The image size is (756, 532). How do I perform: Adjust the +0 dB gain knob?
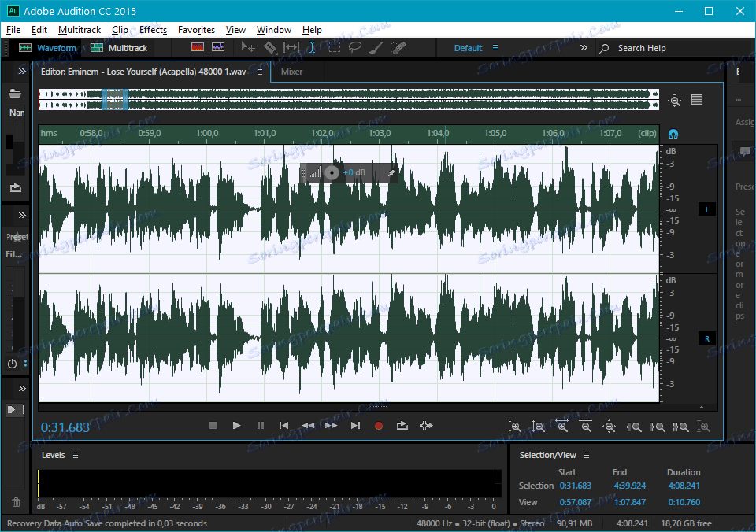[x=332, y=173]
